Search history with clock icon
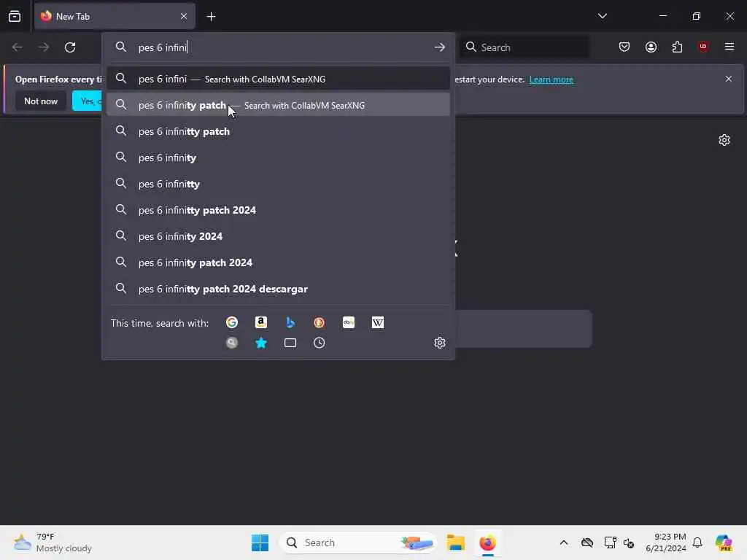The image size is (747, 560). (x=320, y=343)
